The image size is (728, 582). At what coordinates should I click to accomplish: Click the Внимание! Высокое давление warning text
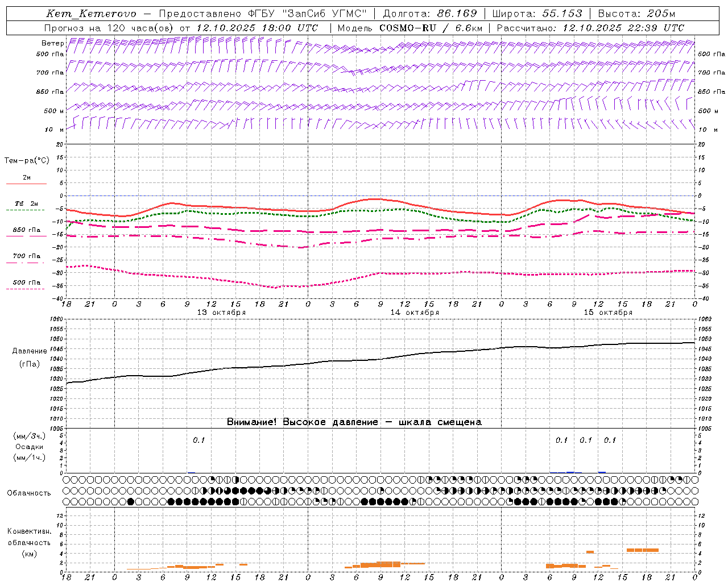pyautogui.click(x=354, y=422)
